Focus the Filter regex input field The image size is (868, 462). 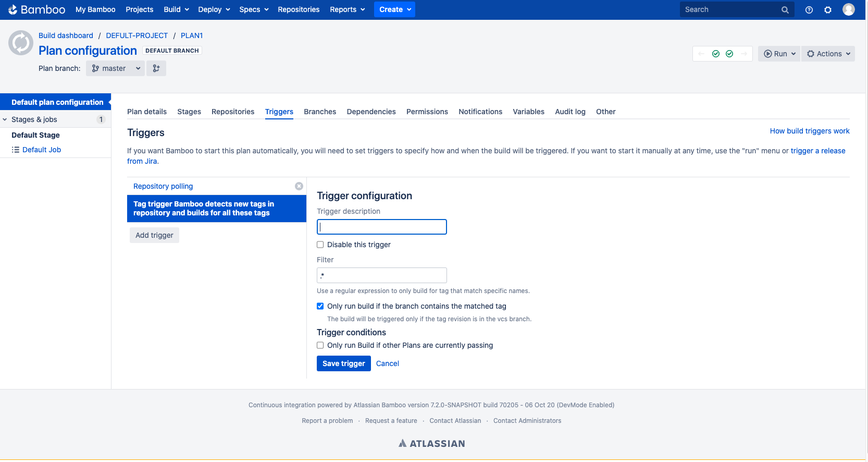[382, 275]
